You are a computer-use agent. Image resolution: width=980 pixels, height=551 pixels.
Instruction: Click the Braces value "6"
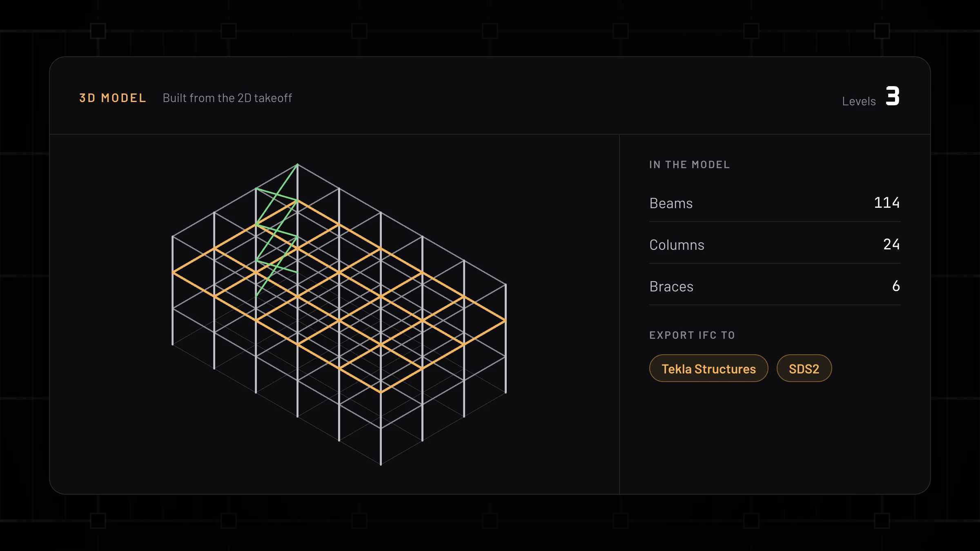click(x=896, y=286)
